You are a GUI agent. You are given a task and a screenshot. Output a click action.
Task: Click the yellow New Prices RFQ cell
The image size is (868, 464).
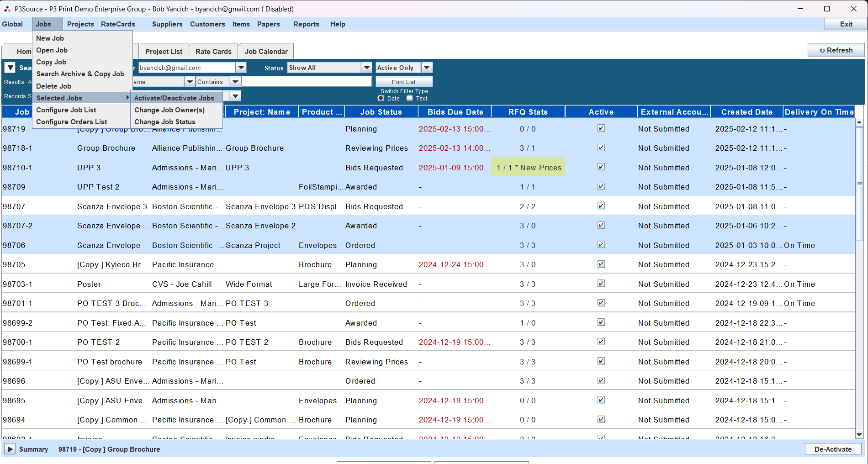pyautogui.click(x=528, y=168)
